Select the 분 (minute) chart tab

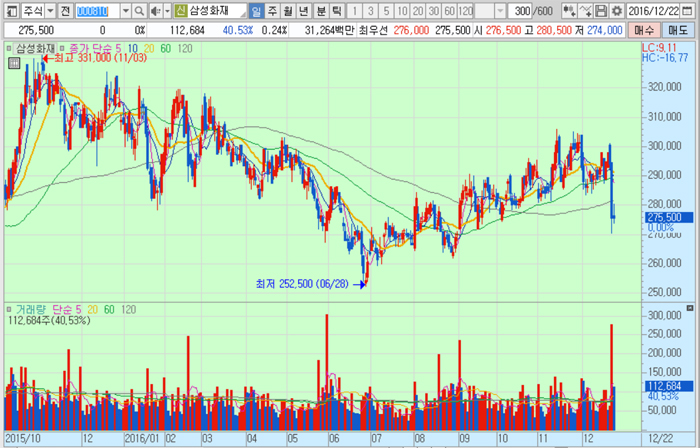click(321, 10)
